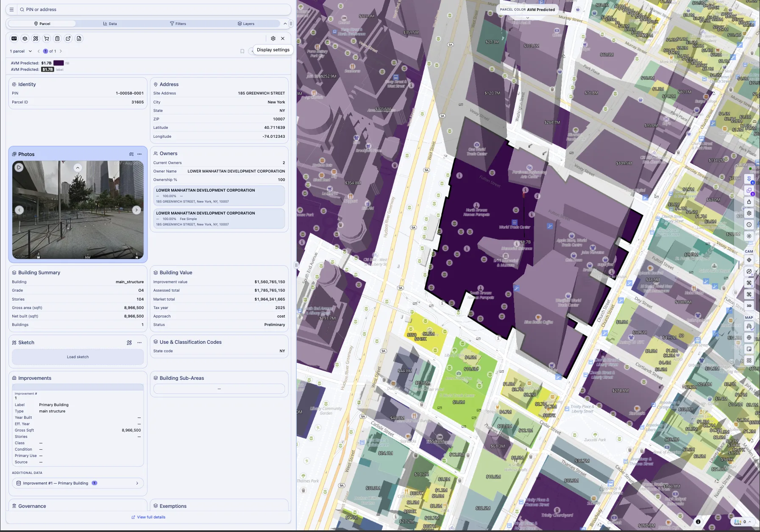Click the open-external-link icon in parcel toolbar
The image size is (760, 532).
[x=68, y=39]
